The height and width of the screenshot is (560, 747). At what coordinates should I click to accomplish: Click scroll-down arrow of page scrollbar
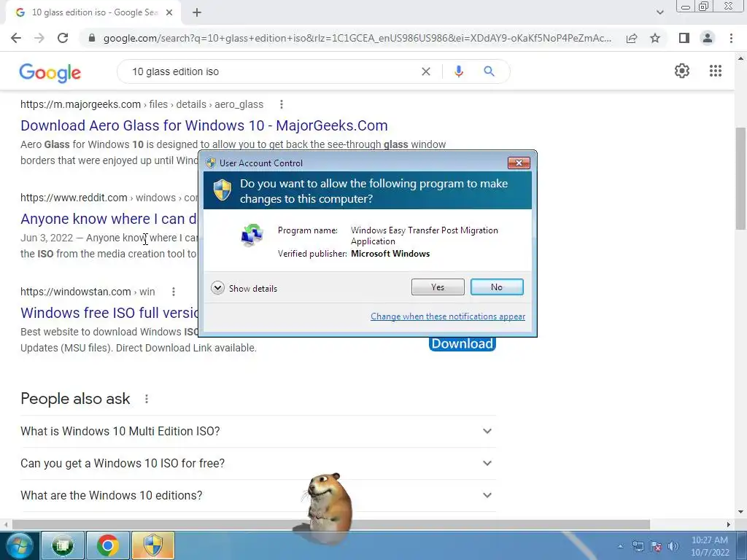(740, 512)
